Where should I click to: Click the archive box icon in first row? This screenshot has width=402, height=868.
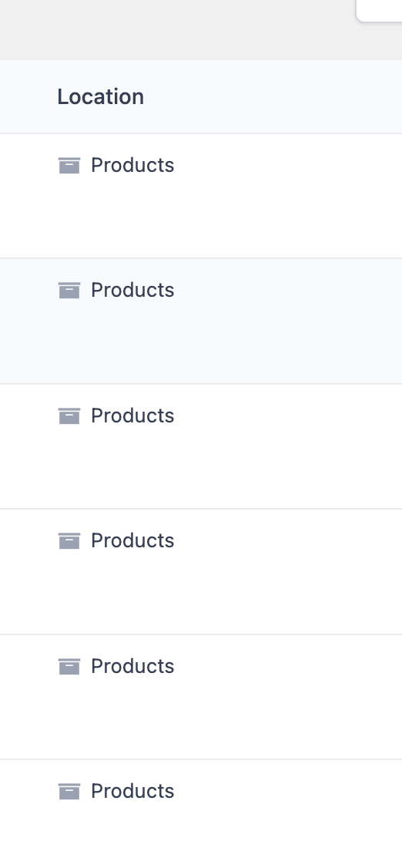click(x=69, y=166)
